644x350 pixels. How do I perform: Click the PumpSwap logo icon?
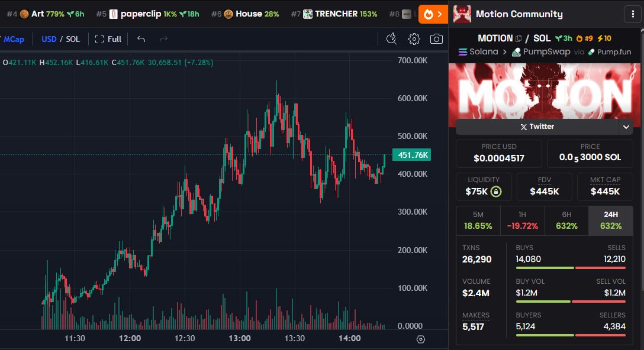point(516,52)
